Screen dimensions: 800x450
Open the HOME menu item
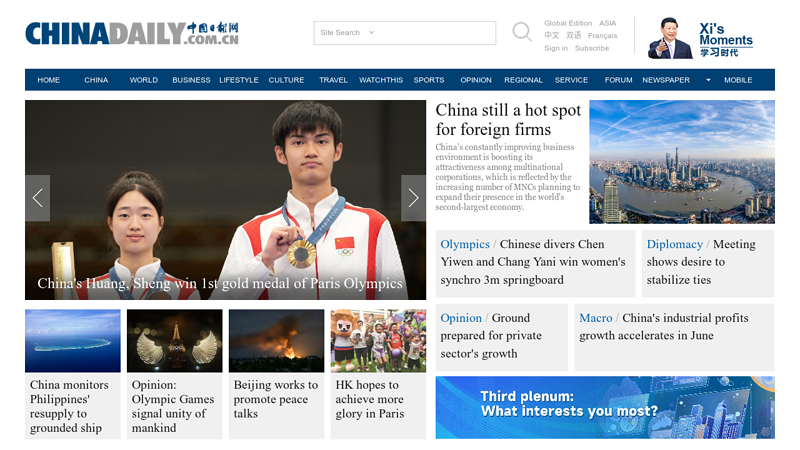point(48,80)
